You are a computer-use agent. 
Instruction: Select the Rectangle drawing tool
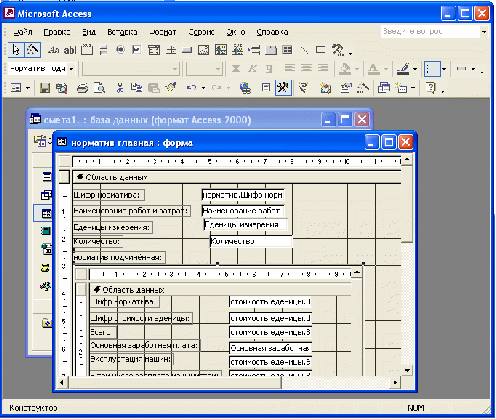point(320,50)
